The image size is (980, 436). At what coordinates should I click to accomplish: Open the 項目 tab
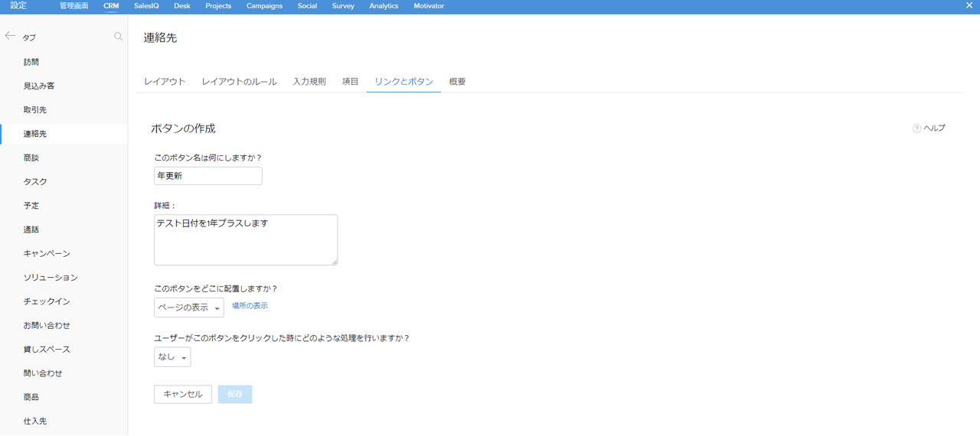click(x=350, y=81)
